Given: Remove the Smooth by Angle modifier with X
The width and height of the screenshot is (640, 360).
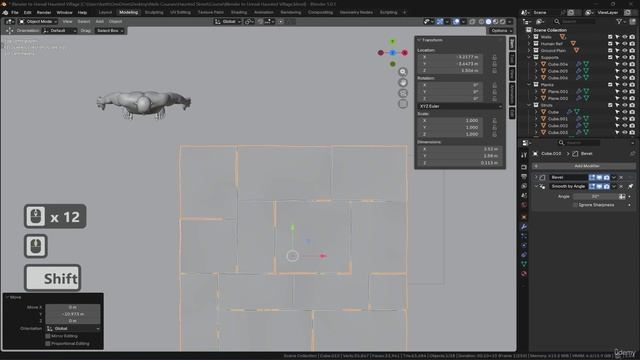Looking at the screenshot, I should [x=621, y=187].
